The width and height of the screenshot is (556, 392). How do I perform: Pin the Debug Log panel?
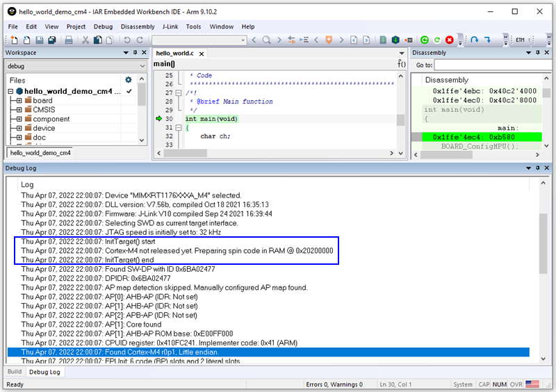point(537,168)
